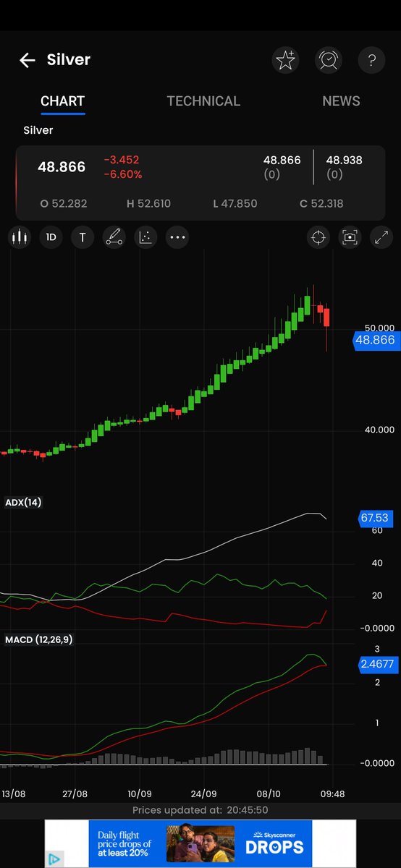The width and height of the screenshot is (401, 868).
Task: Add Silver to favorites with star icon
Action: coord(285,60)
